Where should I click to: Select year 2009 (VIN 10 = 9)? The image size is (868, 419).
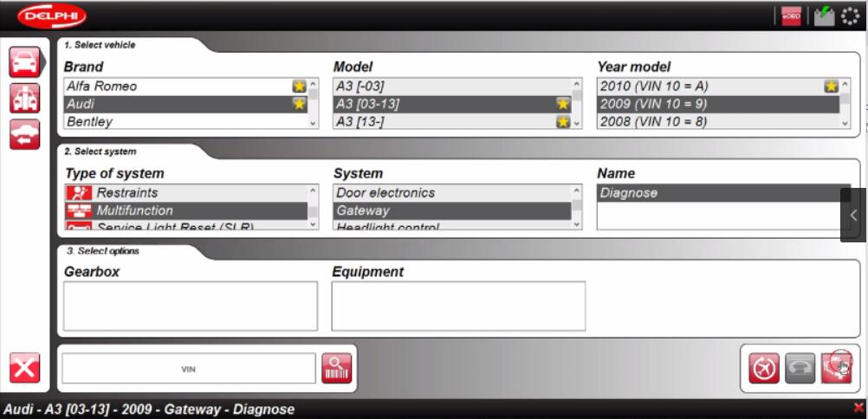tap(718, 104)
